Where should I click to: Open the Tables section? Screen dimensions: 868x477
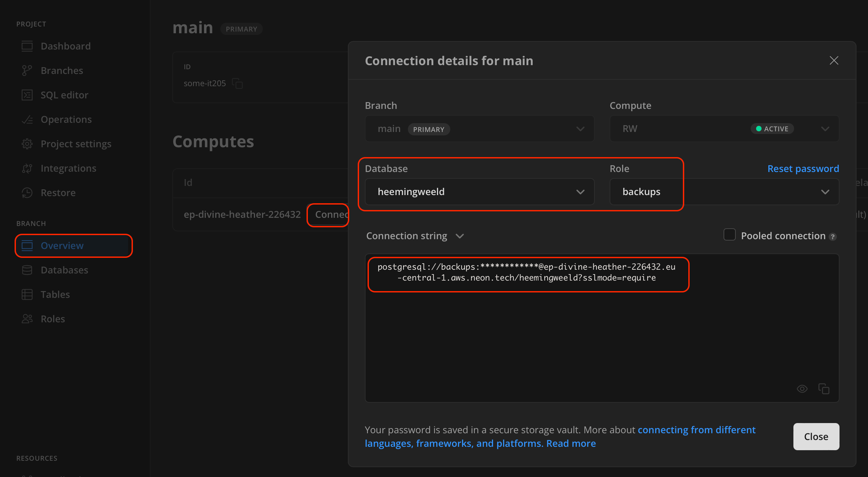point(55,294)
